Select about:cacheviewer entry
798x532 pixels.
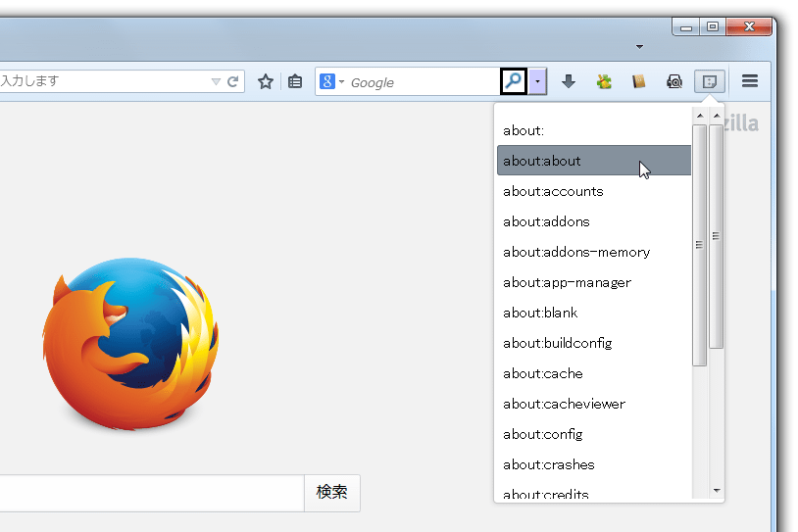593,404
